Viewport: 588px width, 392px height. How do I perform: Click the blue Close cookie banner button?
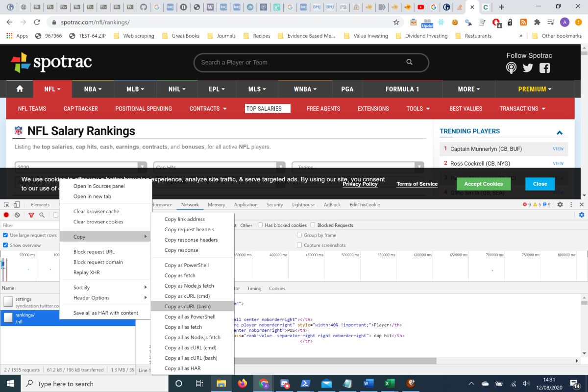(540, 184)
